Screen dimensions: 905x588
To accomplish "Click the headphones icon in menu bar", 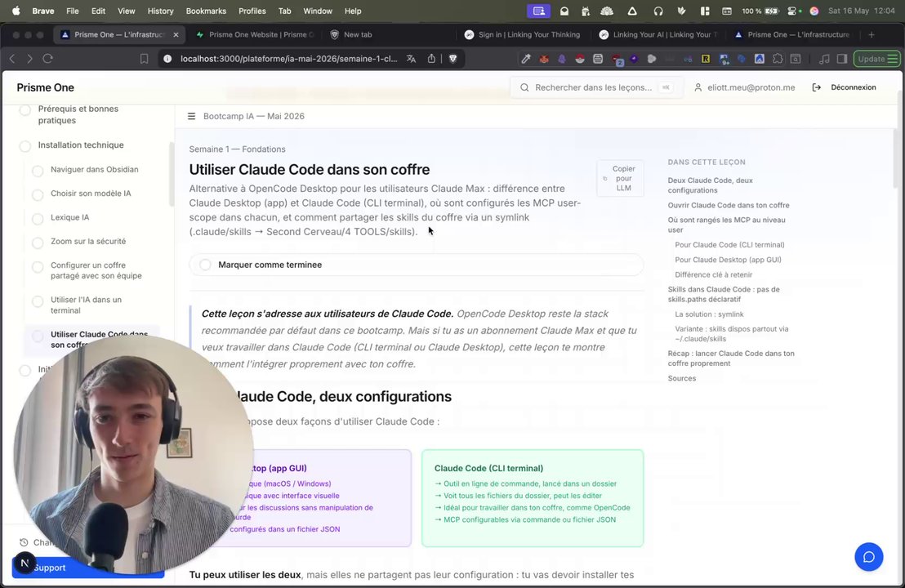I will coord(658,11).
